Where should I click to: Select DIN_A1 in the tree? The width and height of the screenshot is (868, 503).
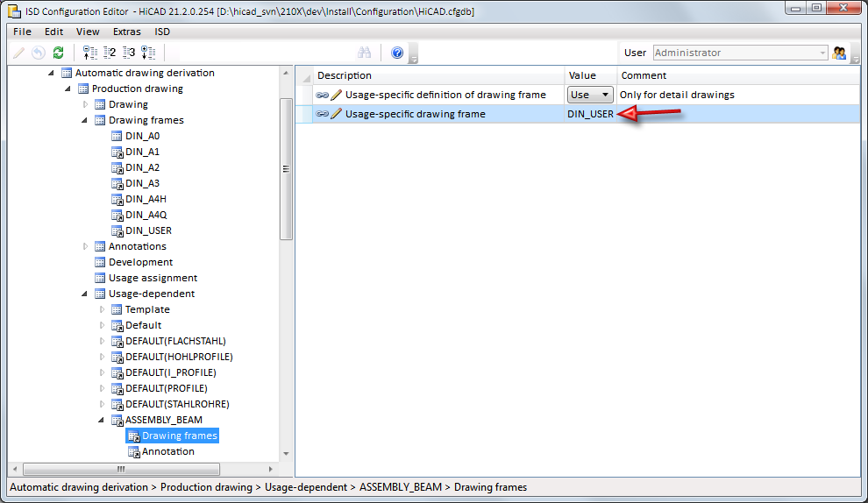pyautogui.click(x=142, y=152)
